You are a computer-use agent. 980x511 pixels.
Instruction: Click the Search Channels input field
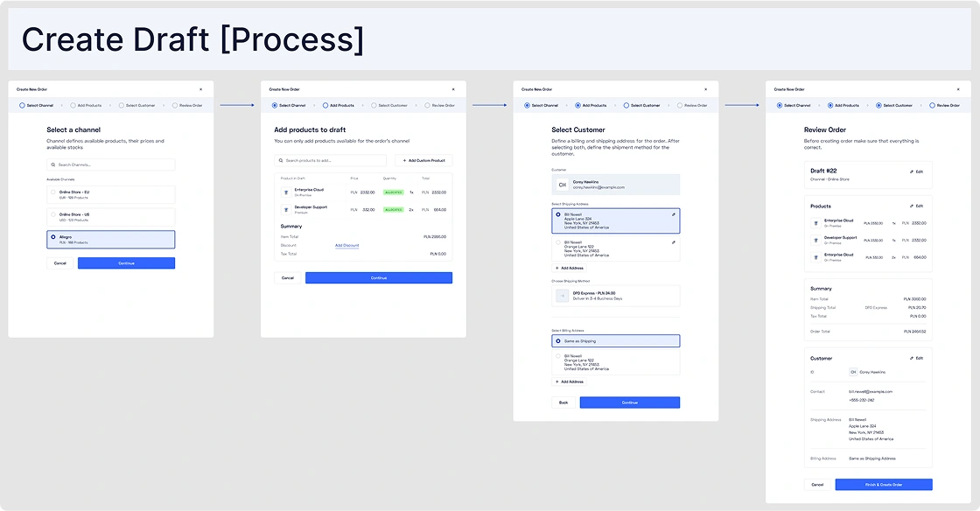tap(110, 164)
